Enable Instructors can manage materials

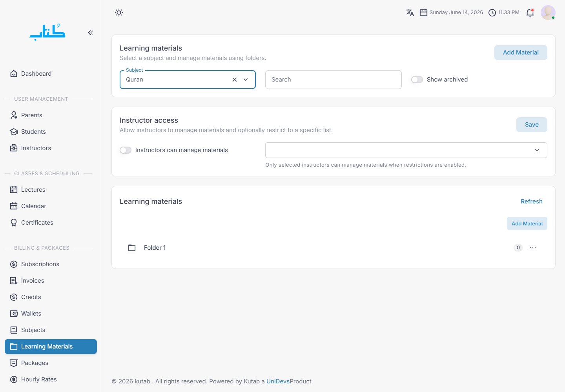[x=126, y=150]
